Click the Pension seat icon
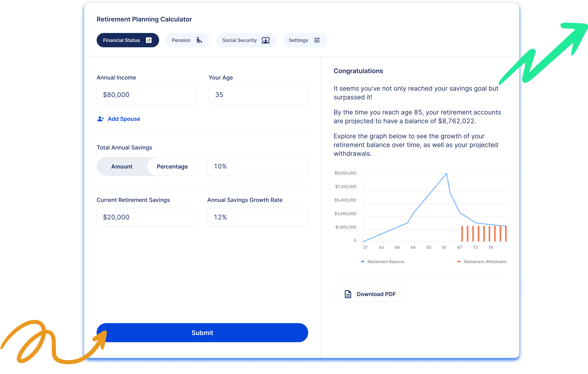The width and height of the screenshot is (588, 374). tap(199, 40)
